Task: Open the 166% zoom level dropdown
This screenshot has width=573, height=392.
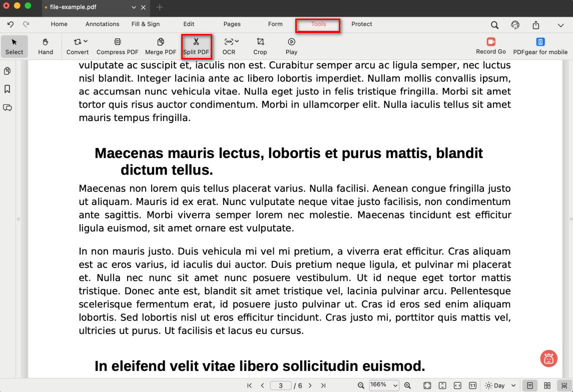Action: [x=384, y=385]
